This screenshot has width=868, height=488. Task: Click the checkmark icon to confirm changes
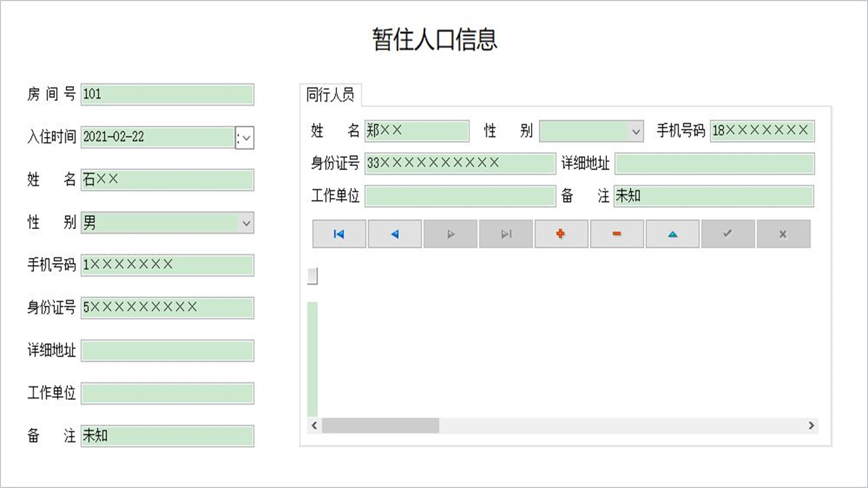point(728,234)
